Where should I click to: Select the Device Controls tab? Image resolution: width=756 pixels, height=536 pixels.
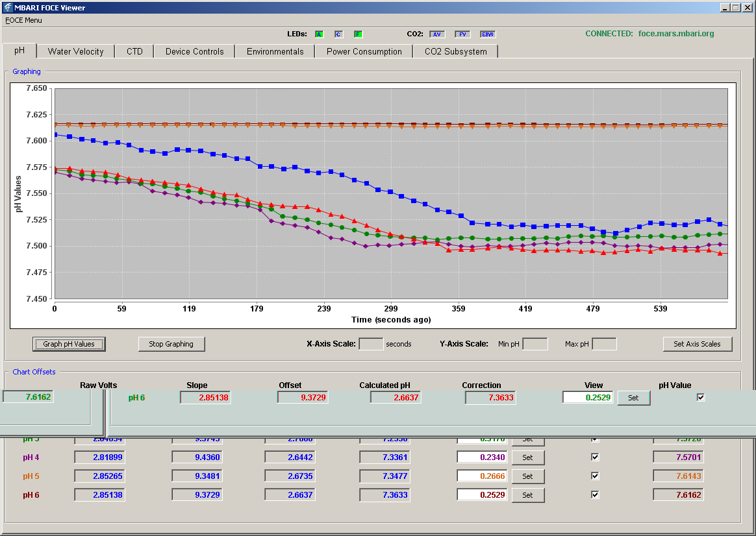click(x=195, y=51)
